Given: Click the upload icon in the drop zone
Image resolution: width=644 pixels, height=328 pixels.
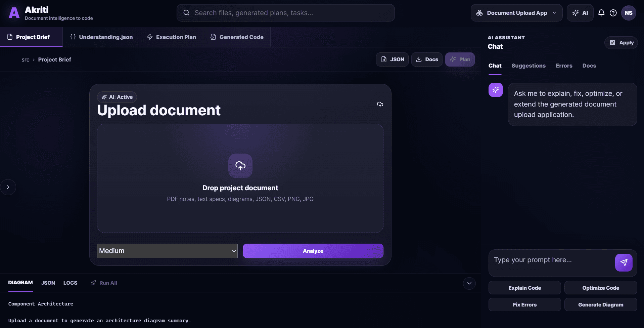Looking at the screenshot, I should tap(240, 166).
